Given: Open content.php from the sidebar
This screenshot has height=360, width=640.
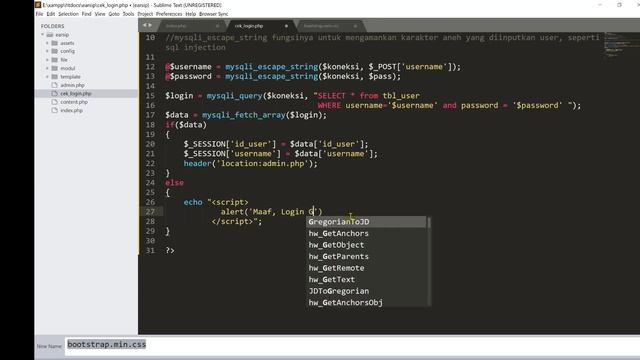Looking at the screenshot, I should coord(74,102).
